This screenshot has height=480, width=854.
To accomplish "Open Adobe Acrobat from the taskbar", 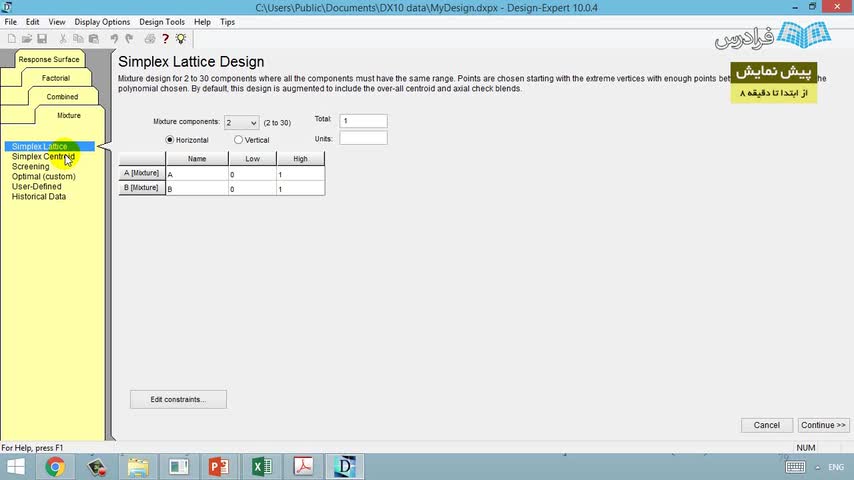I will point(303,467).
